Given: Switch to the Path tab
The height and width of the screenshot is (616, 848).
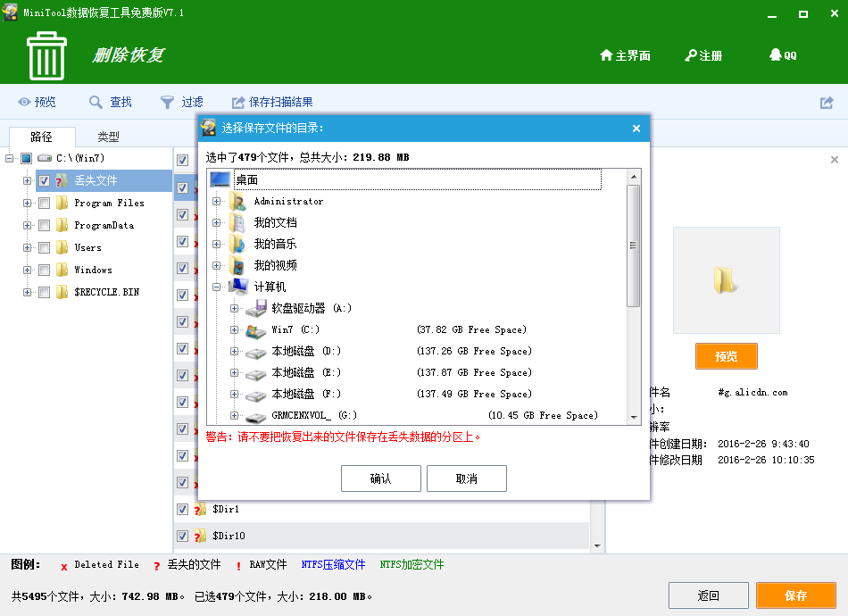Looking at the screenshot, I should coord(42,137).
